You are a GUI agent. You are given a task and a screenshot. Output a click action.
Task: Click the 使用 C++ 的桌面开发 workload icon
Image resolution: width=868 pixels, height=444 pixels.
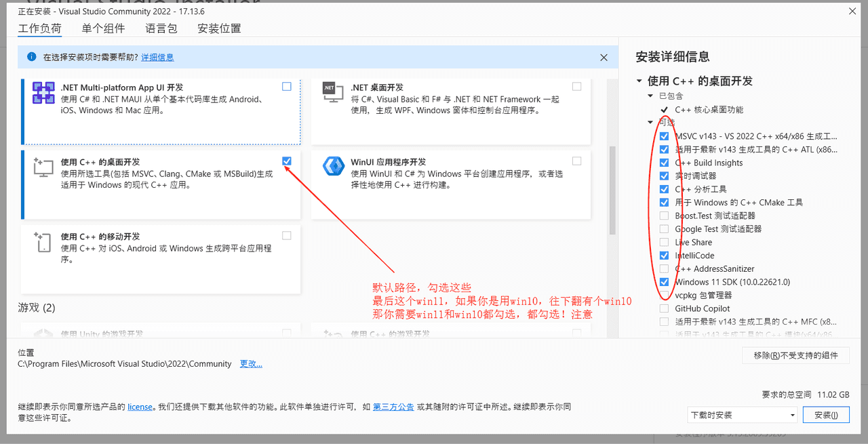(43, 167)
